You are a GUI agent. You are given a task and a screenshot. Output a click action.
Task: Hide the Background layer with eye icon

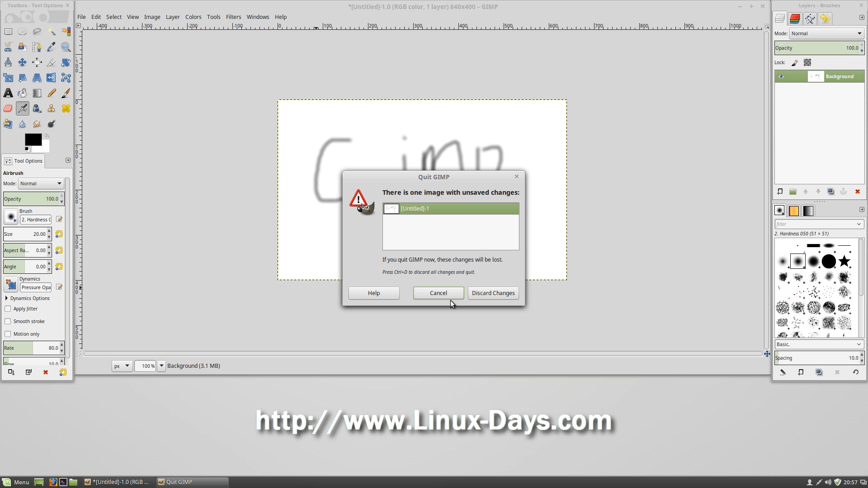click(781, 76)
